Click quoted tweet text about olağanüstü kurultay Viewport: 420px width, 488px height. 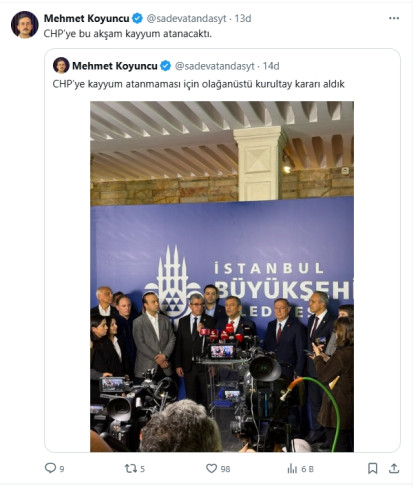[x=198, y=84]
